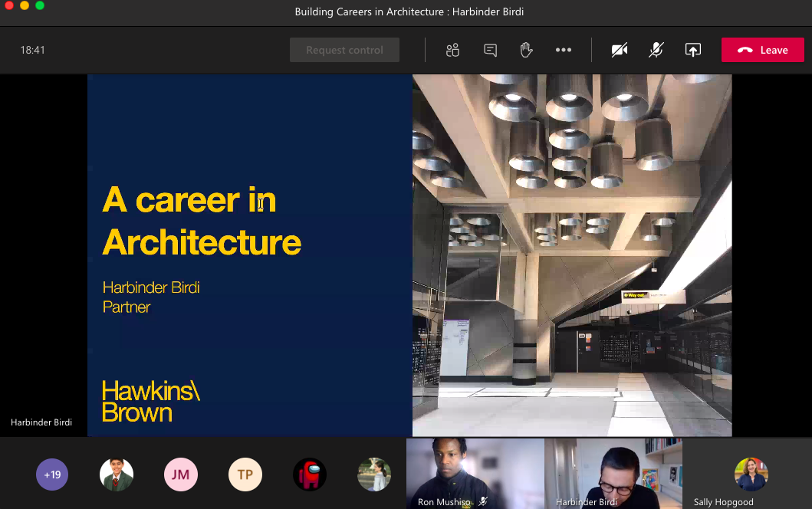Select Sally Hopgood's avatar
The image size is (812, 509).
[751, 475]
